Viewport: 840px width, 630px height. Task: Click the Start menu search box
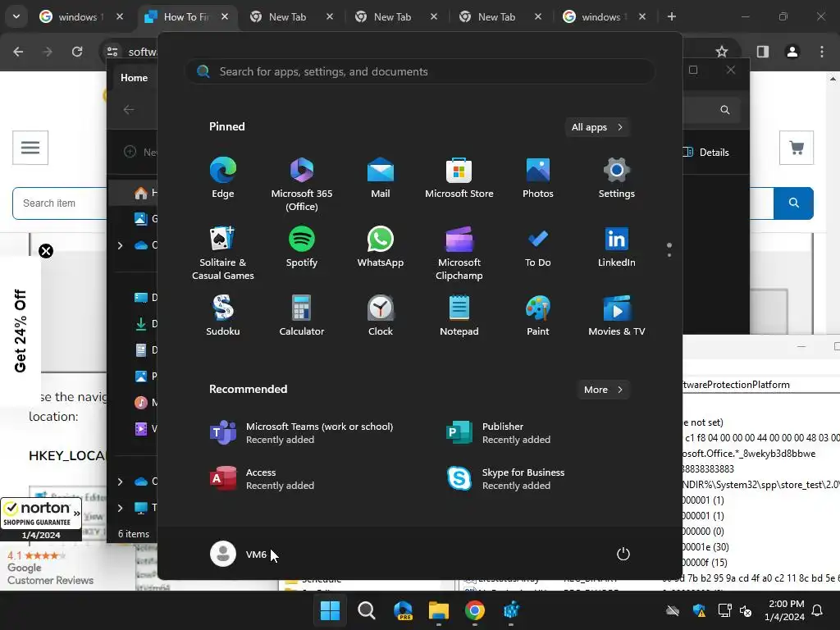point(420,72)
